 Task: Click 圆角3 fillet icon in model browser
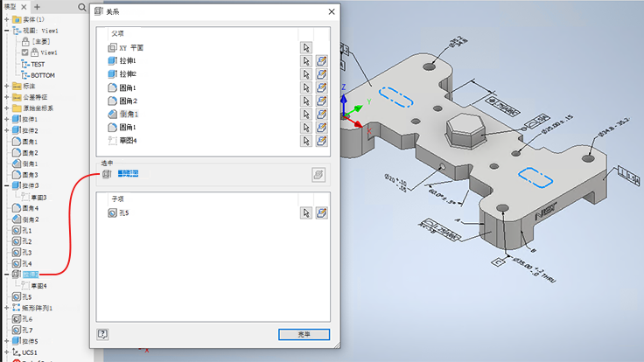(17, 174)
